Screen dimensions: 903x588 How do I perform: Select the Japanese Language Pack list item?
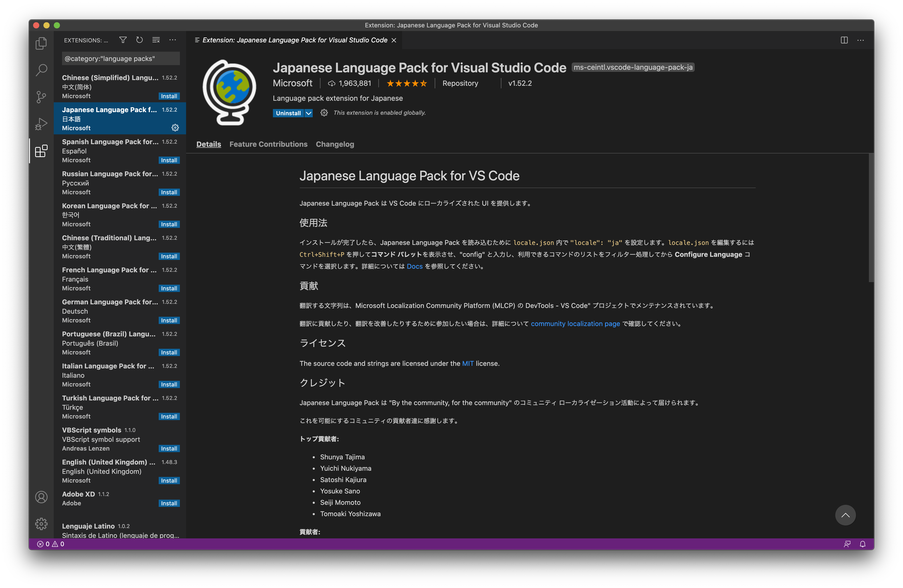pyautogui.click(x=120, y=118)
